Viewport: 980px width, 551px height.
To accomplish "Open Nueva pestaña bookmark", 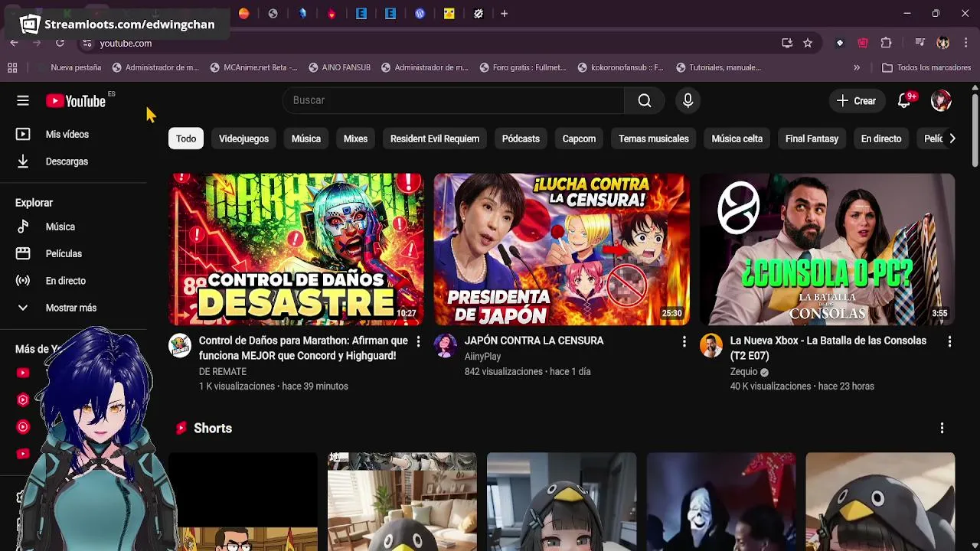I will (68, 67).
